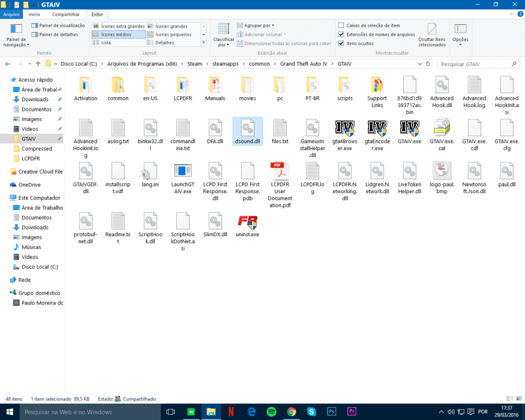Viewport: 525px width, 420px height.
Task: Open address bar history dropdown
Action: pos(420,64)
